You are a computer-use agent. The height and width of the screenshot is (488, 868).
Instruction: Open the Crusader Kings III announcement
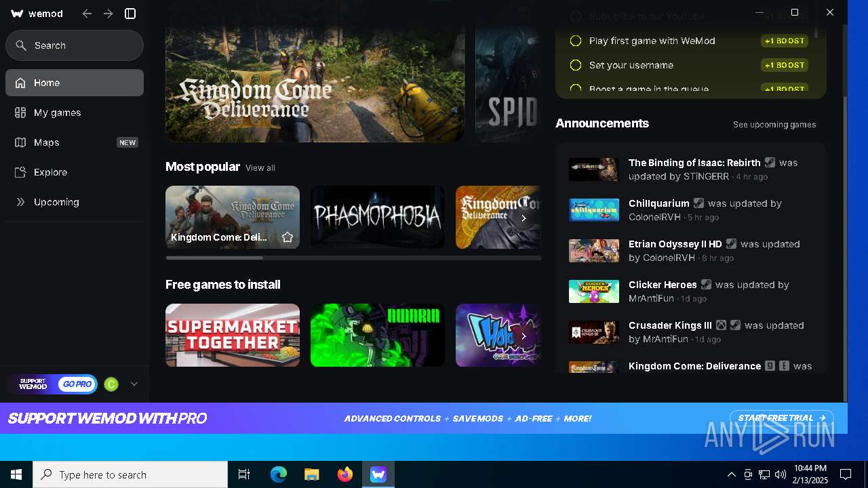690,332
